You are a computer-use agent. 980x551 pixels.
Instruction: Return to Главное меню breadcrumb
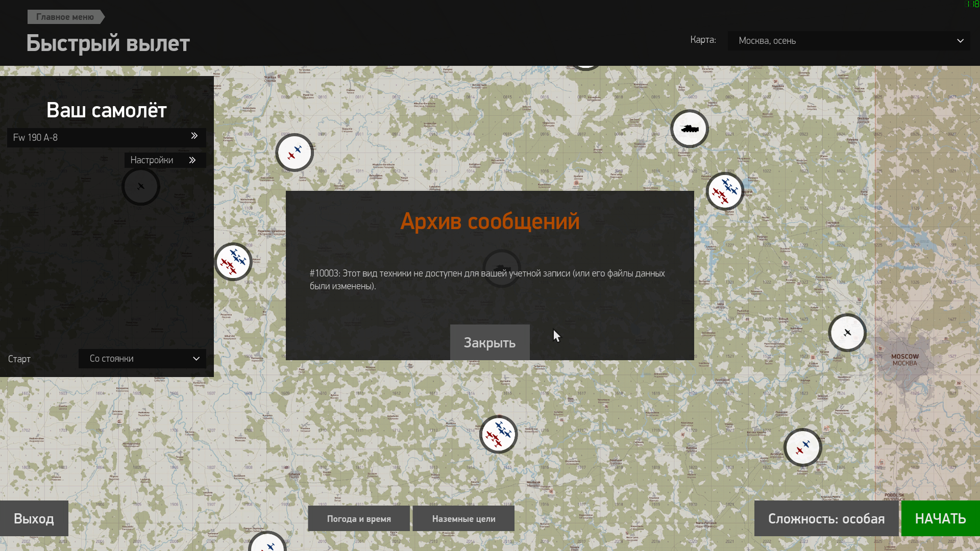click(65, 17)
